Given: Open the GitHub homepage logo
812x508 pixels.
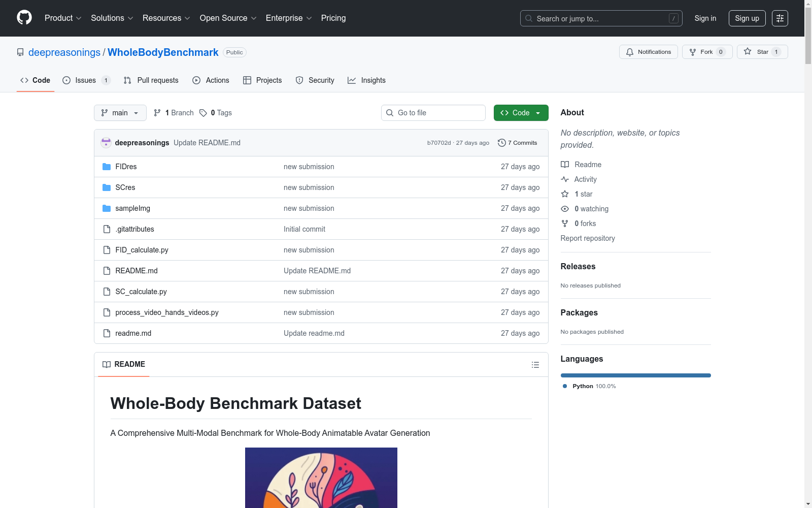Looking at the screenshot, I should (x=24, y=18).
